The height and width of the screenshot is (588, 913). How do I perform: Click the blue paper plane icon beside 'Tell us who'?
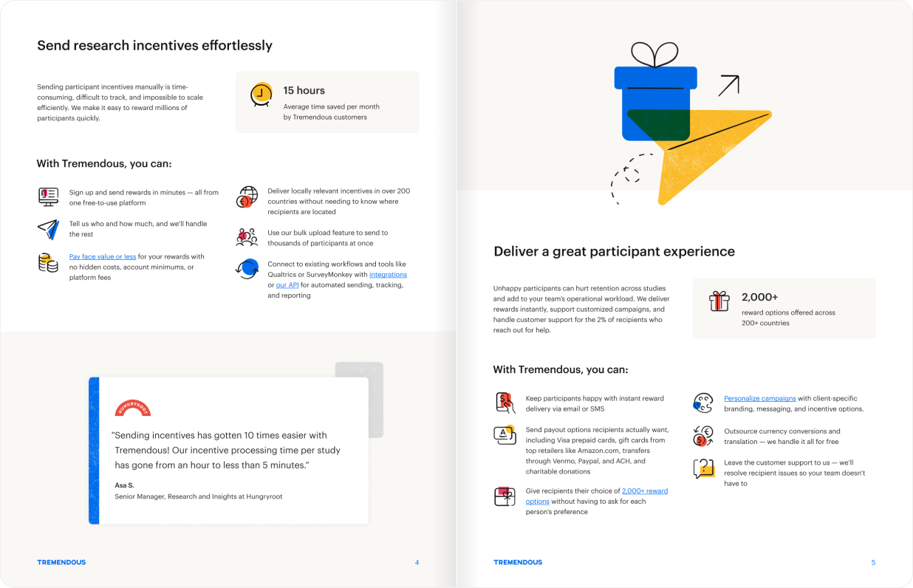point(48,229)
